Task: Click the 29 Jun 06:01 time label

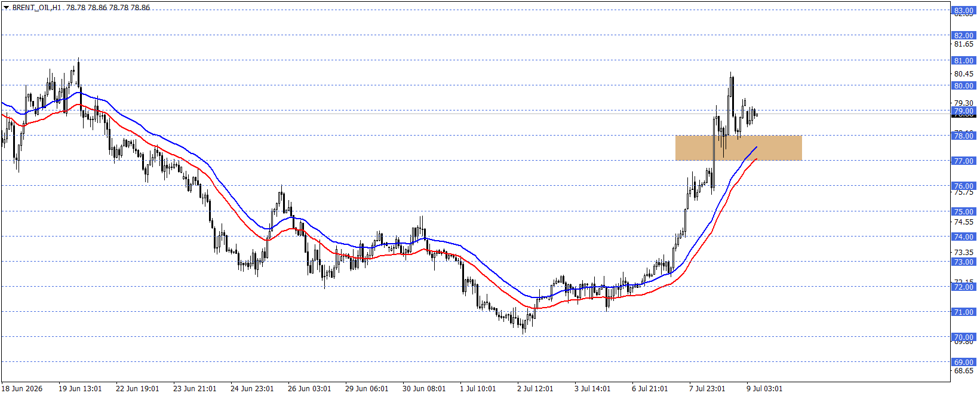Action: pos(367,388)
